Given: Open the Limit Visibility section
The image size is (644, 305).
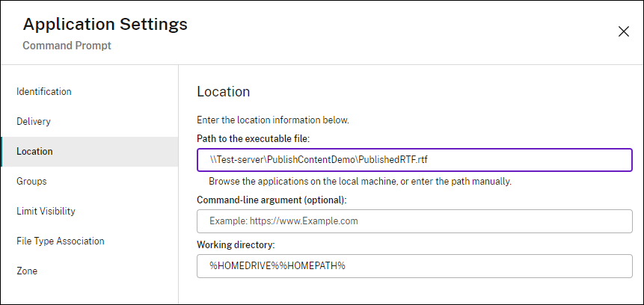Looking at the screenshot, I should (46, 212).
